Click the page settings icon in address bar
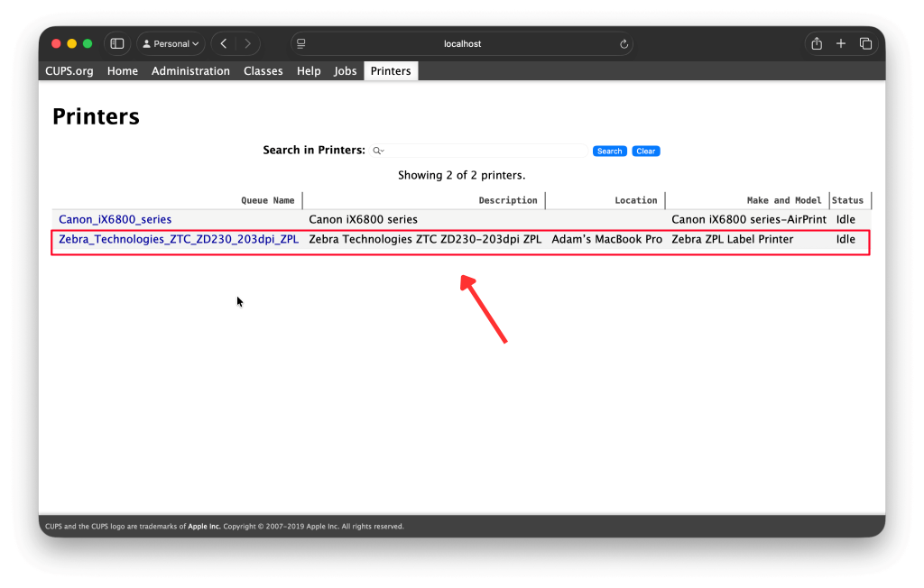This screenshot has width=924, height=588. tap(301, 43)
